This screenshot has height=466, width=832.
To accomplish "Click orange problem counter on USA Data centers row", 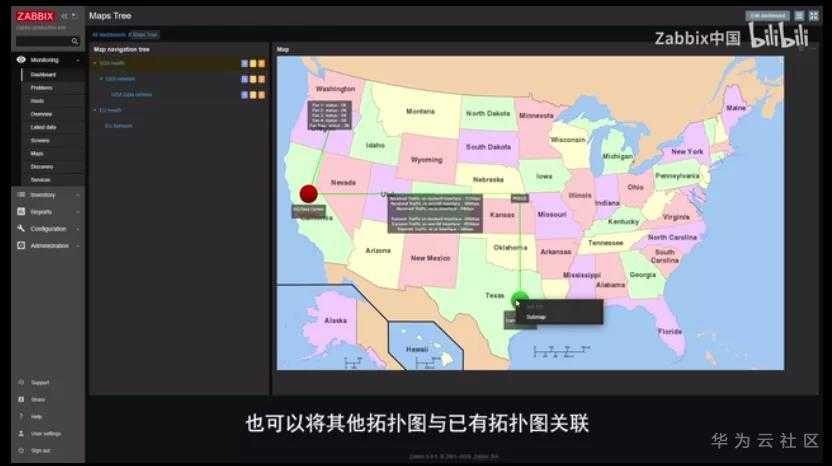I will [x=262, y=95].
